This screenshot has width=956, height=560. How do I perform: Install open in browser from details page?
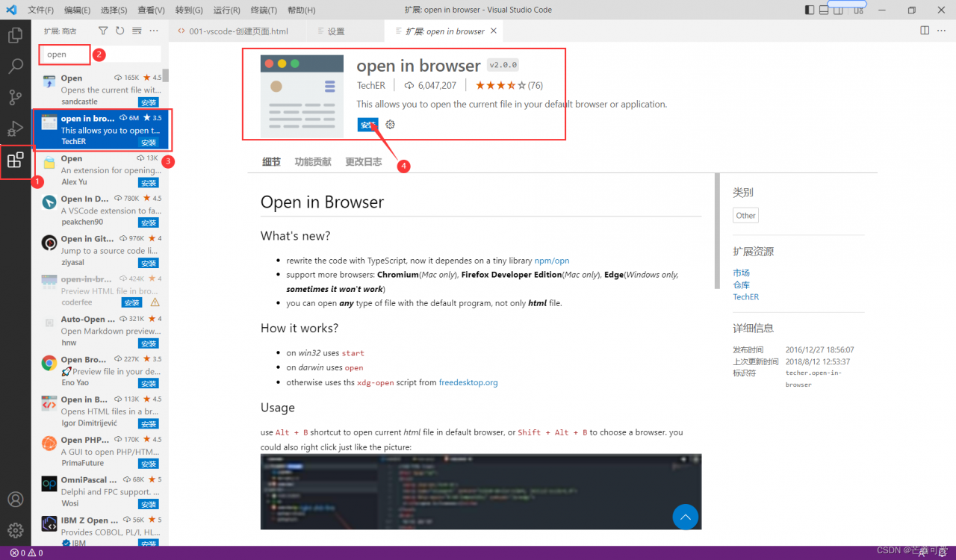[x=367, y=125]
